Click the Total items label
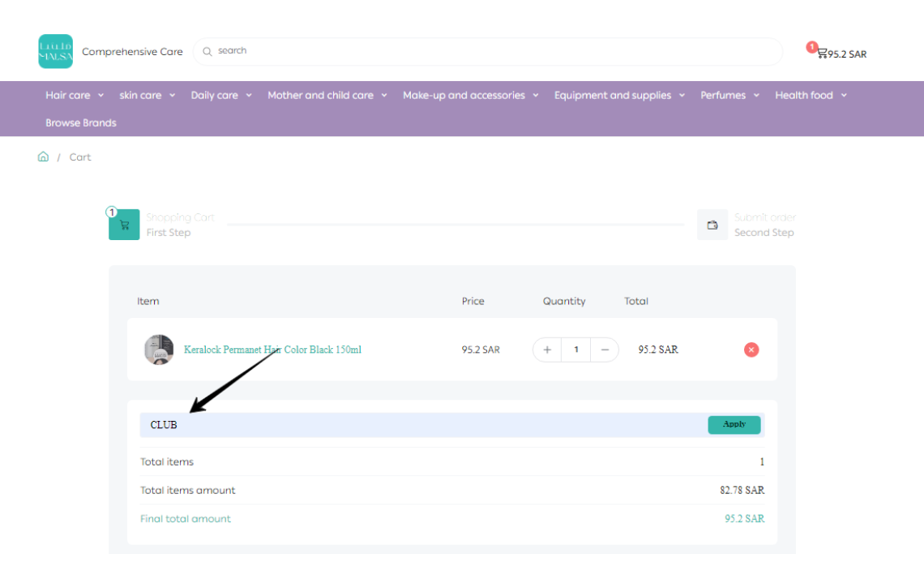Viewport: 924px width, 584px height. 167,462
